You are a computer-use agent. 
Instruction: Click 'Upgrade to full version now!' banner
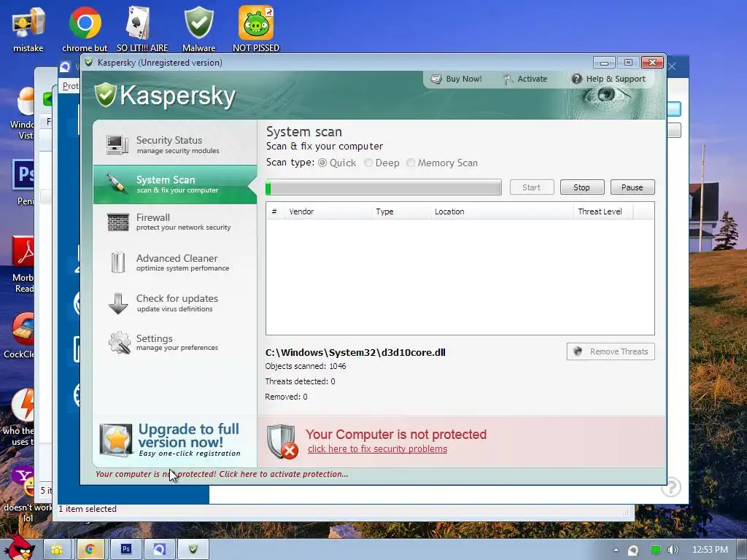tap(175, 440)
